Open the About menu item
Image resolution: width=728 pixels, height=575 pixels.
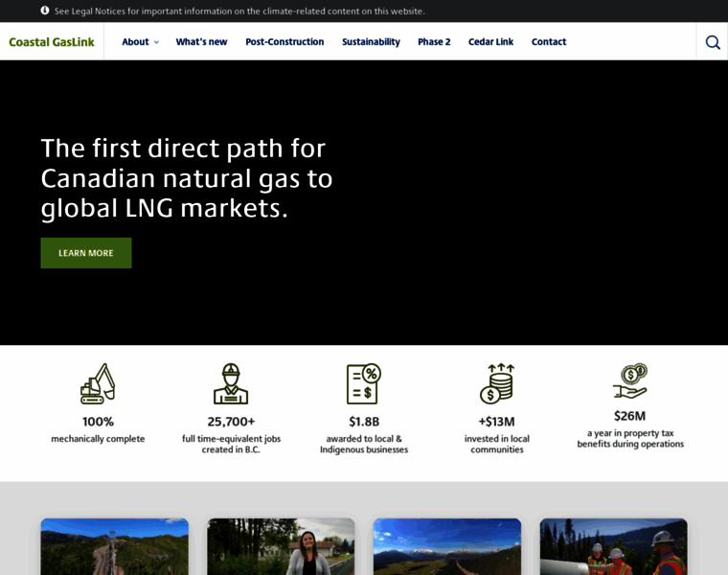pyautogui.click(x=135, y=42)
